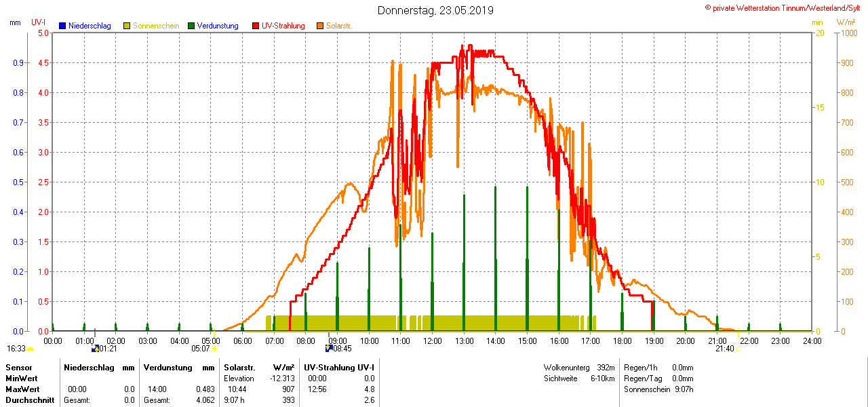Click the 19:00 time axis label
Viewport: 868px width, 407px height.
coord(654,341)
